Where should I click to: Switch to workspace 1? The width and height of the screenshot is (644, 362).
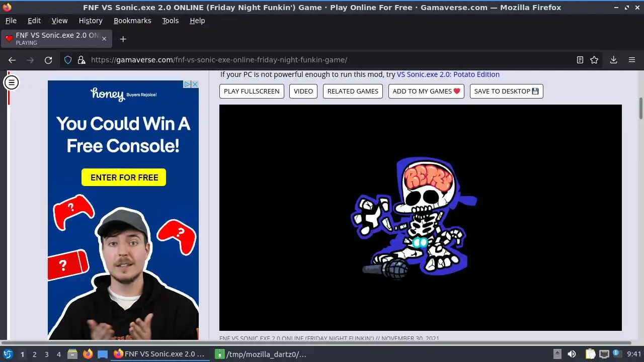tap(22, 354)
